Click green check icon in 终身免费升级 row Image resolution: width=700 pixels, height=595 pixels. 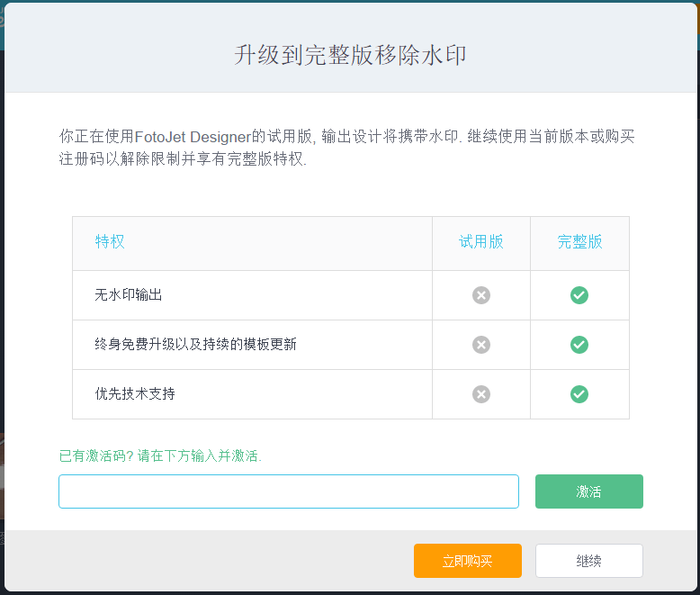[x=579, y=345]
